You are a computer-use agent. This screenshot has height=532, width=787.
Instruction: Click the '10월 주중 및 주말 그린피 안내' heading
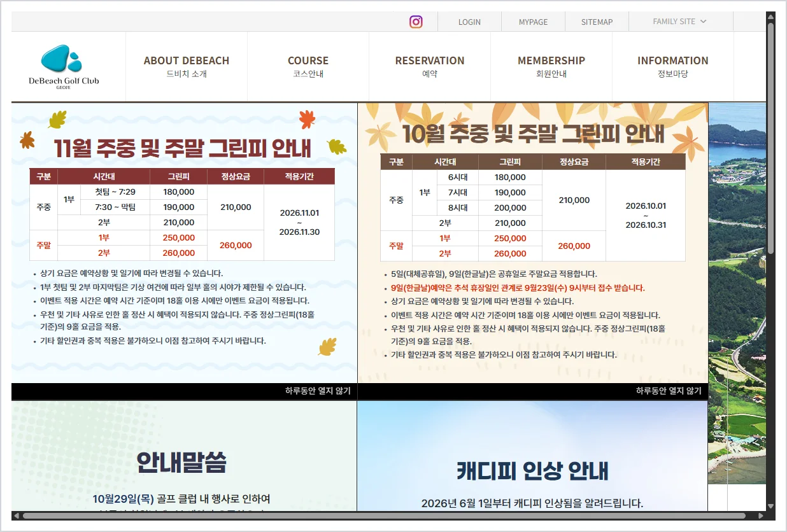click(533, 134)
